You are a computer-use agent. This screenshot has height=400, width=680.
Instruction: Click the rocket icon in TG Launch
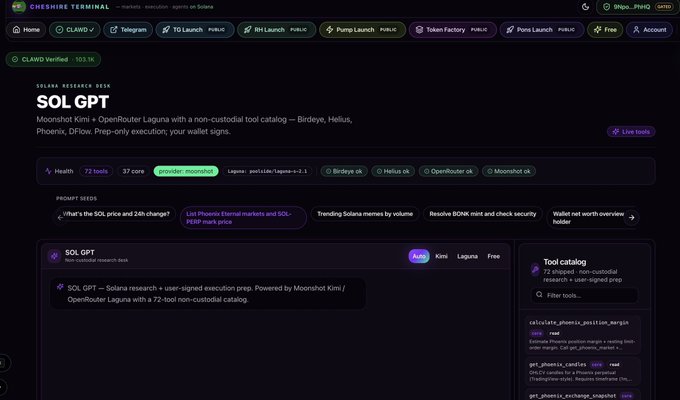(166, 30)
